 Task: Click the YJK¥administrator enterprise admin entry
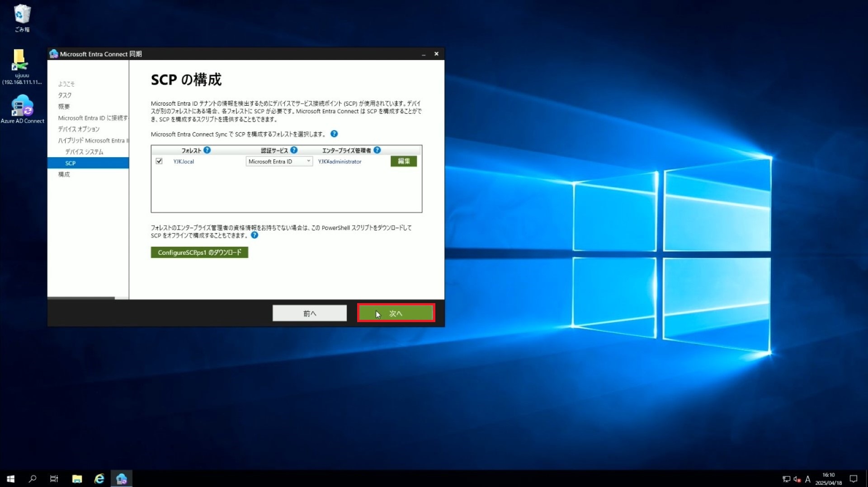click(340, 161)
